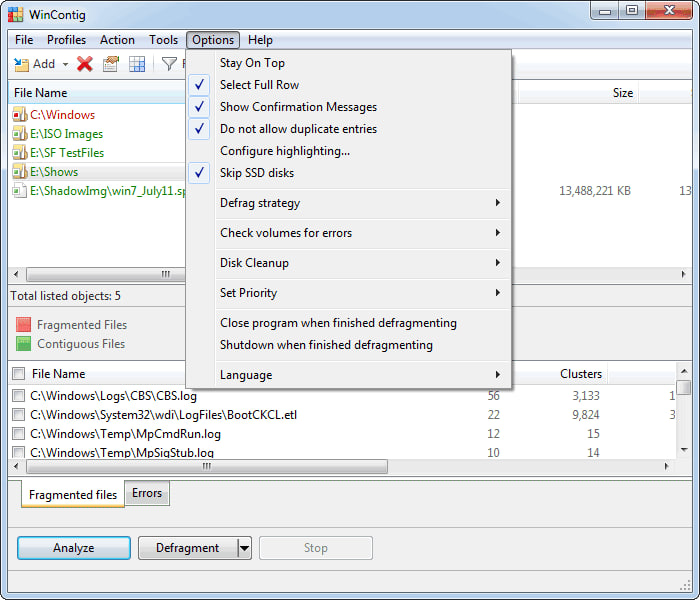Toggle Do not allow duplicate entries
Image resolution: width=700 pixels, height=600 pixels.
coord(348,129)
